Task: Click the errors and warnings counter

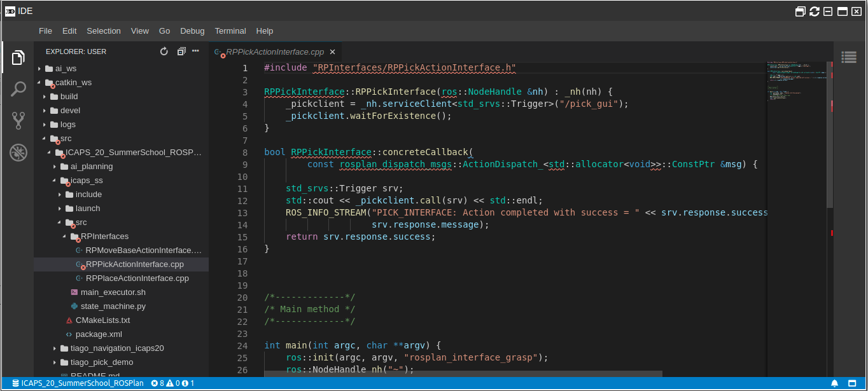Action: [172, 383]
